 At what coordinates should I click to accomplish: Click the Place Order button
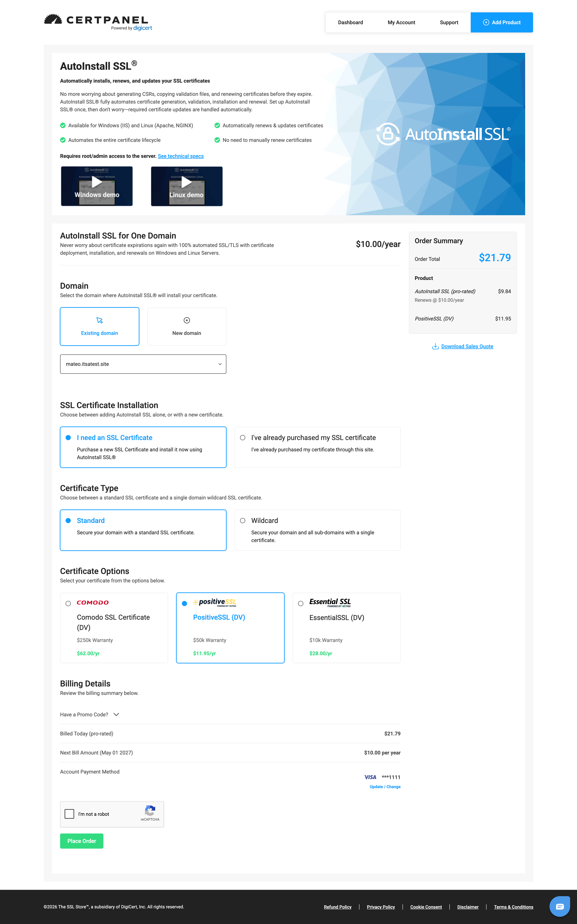pos(82,841)
